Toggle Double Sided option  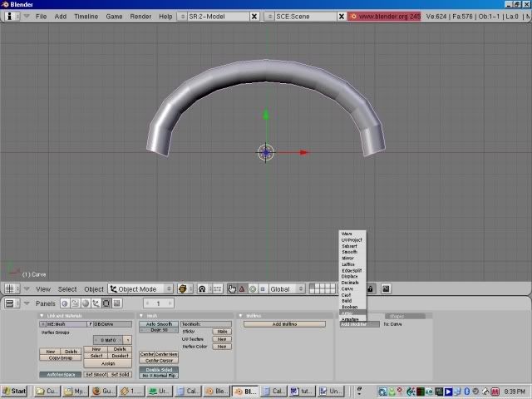[159, 369]
